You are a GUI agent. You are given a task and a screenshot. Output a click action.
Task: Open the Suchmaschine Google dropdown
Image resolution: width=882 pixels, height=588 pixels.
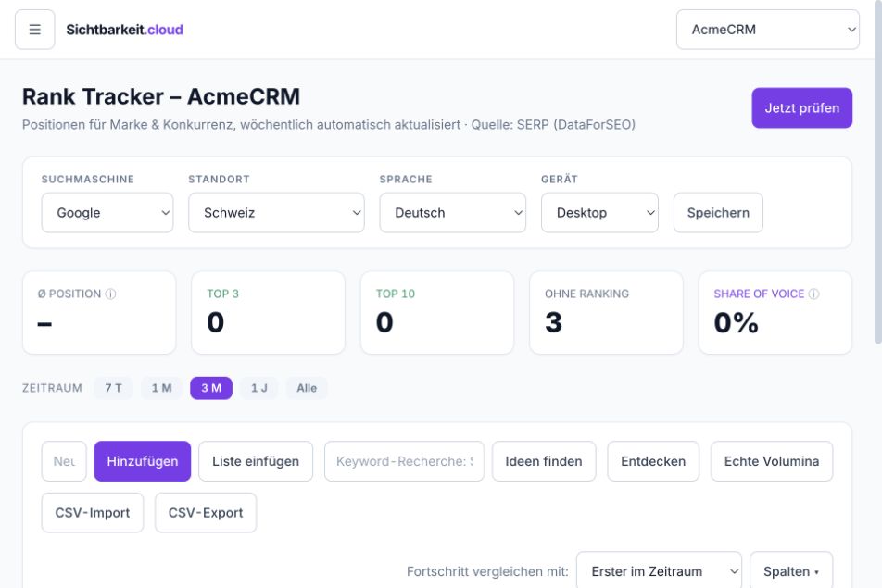pos(107,212)
